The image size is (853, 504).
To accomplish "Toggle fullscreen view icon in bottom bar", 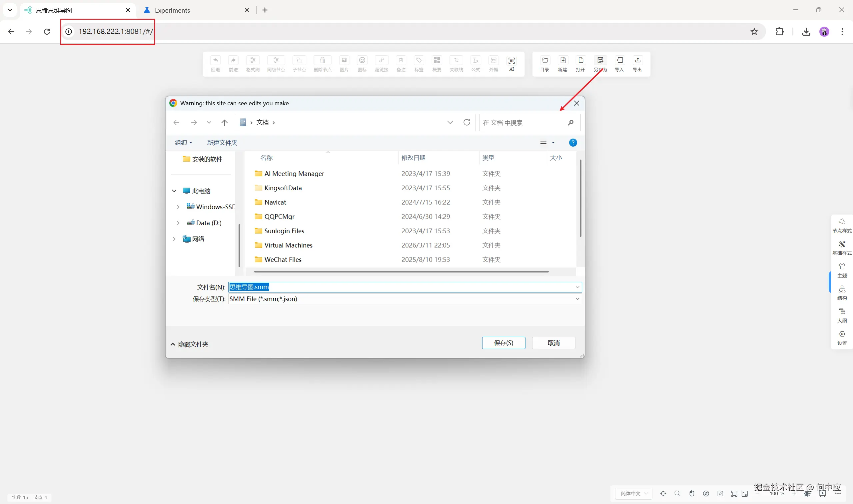I will pos(745,493).
